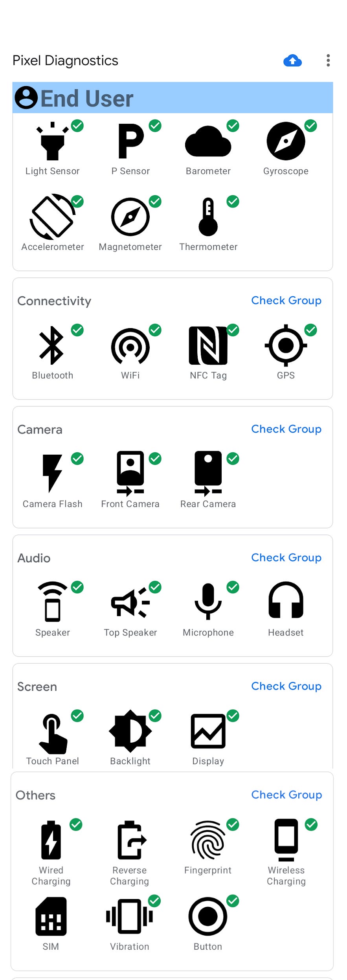
Task: Open the Backlight screen test
Action: point(130,732)
